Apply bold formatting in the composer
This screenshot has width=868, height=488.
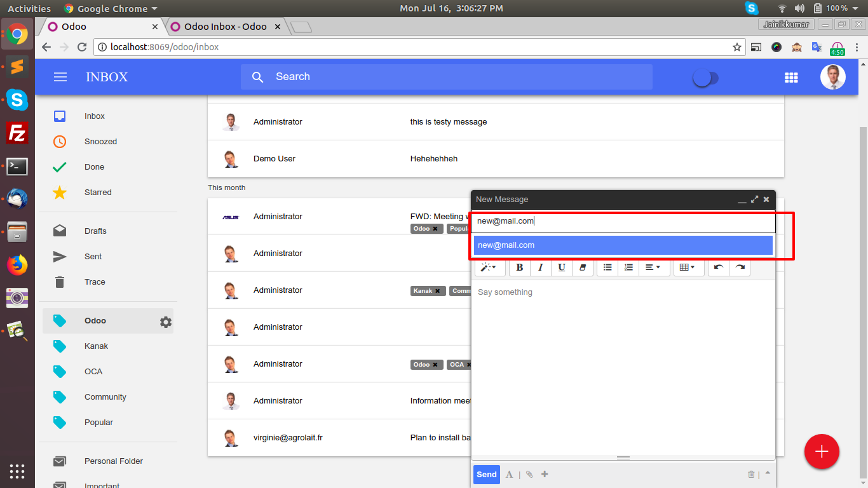[x=520, y=268]
